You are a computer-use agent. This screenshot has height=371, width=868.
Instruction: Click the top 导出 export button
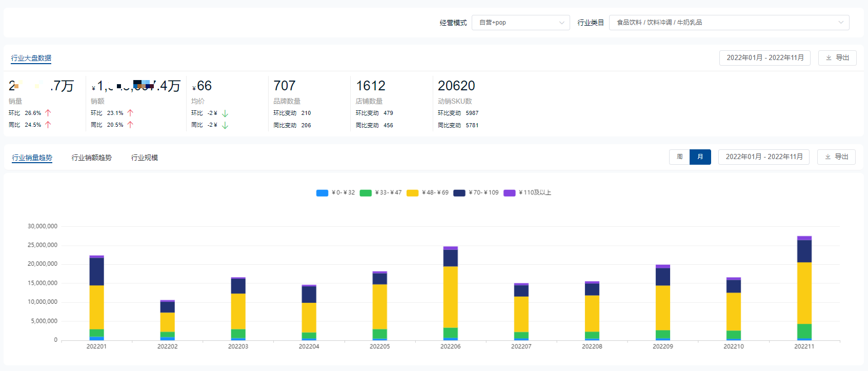click(x=837, y=58)
